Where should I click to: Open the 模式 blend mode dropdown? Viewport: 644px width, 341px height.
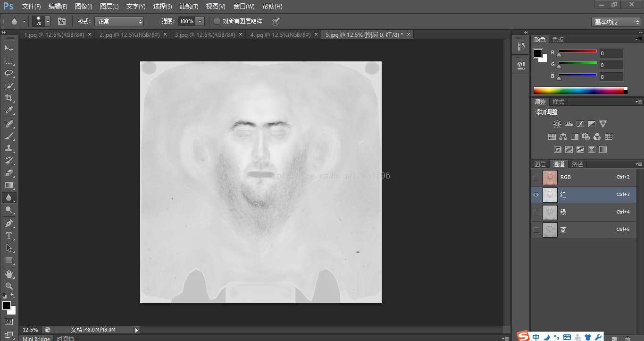pos(119,21)
